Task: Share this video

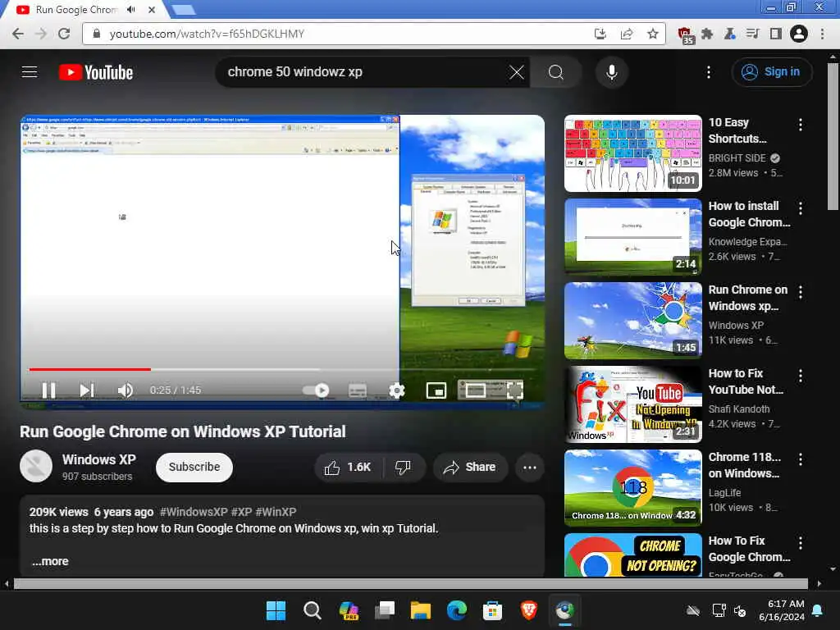Action: [x=470, y=467]
